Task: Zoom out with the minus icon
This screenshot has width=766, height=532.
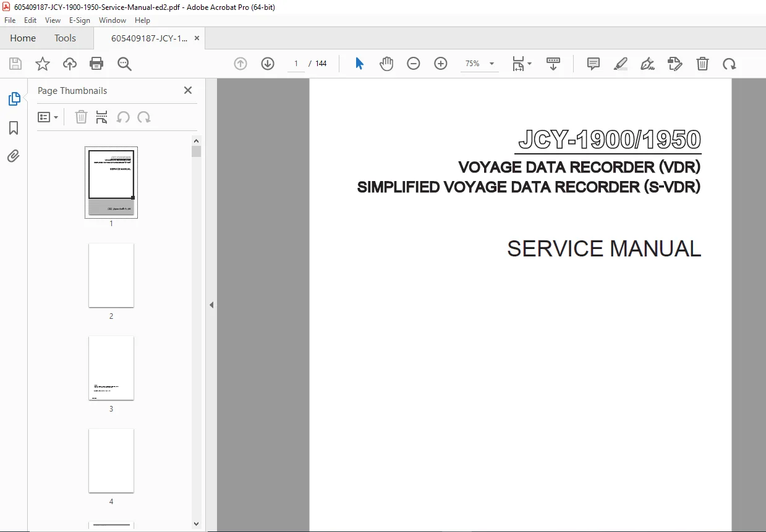Action: pos(414,64)
